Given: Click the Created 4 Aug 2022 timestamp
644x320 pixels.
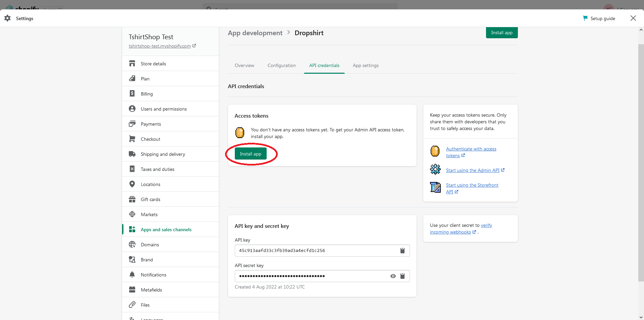Looking at the screenshot, I should (x=270, y=287).
